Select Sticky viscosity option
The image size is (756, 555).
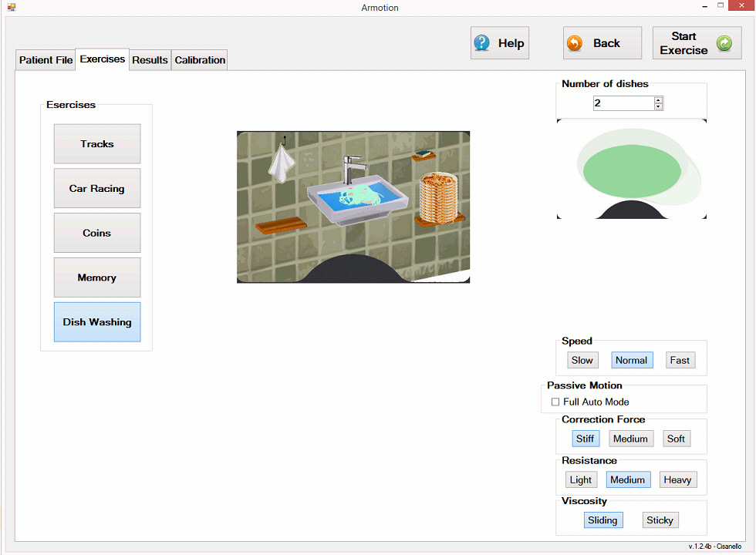click(660, 520)
